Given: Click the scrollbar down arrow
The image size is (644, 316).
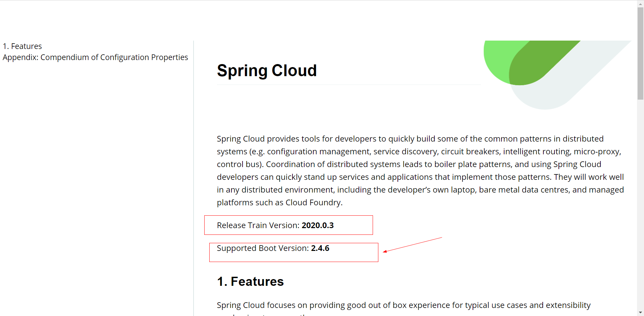Looking at the screenshot, I should [x=641, y=312].
